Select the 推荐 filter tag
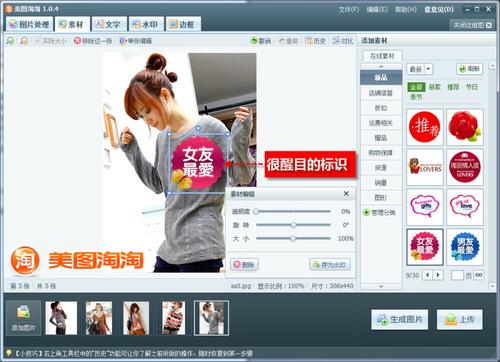This screenshot has width=500, height=362. tap(453, 87)
